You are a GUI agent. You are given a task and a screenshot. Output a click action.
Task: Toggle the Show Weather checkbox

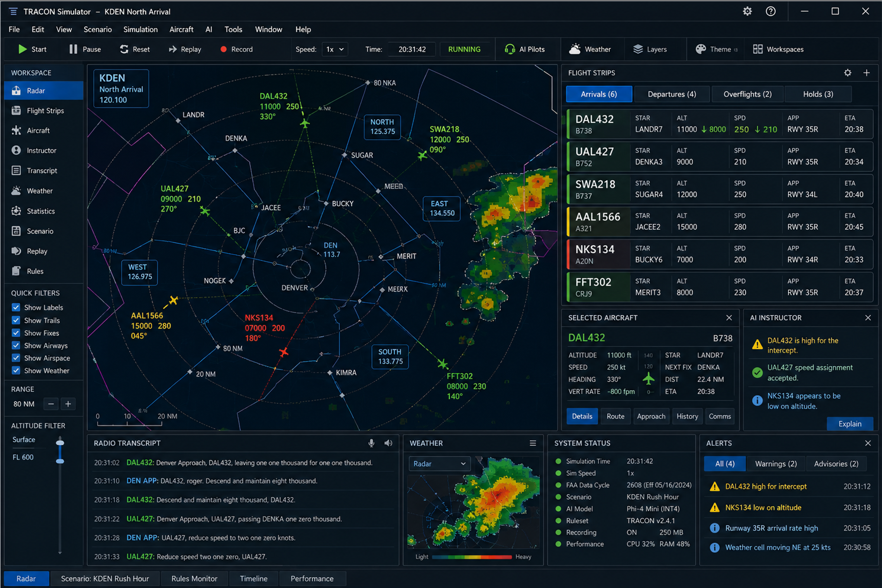tap(16, 371)
